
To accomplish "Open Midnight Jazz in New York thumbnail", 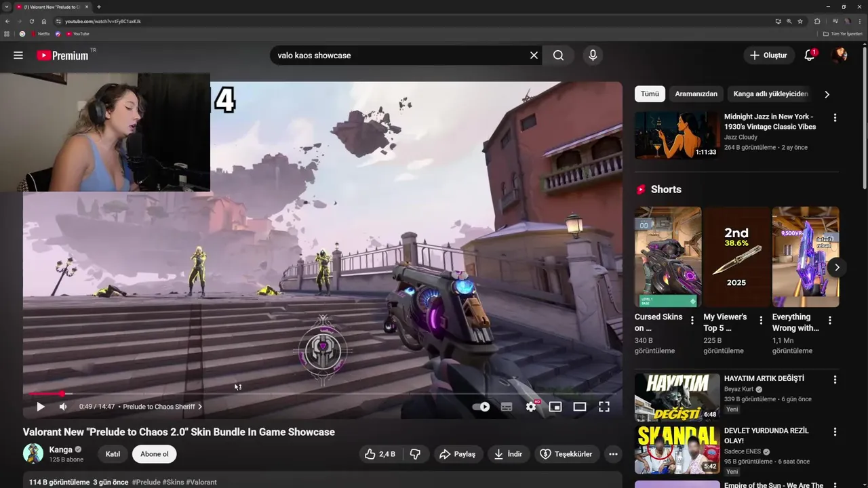I will click(677, 135).
